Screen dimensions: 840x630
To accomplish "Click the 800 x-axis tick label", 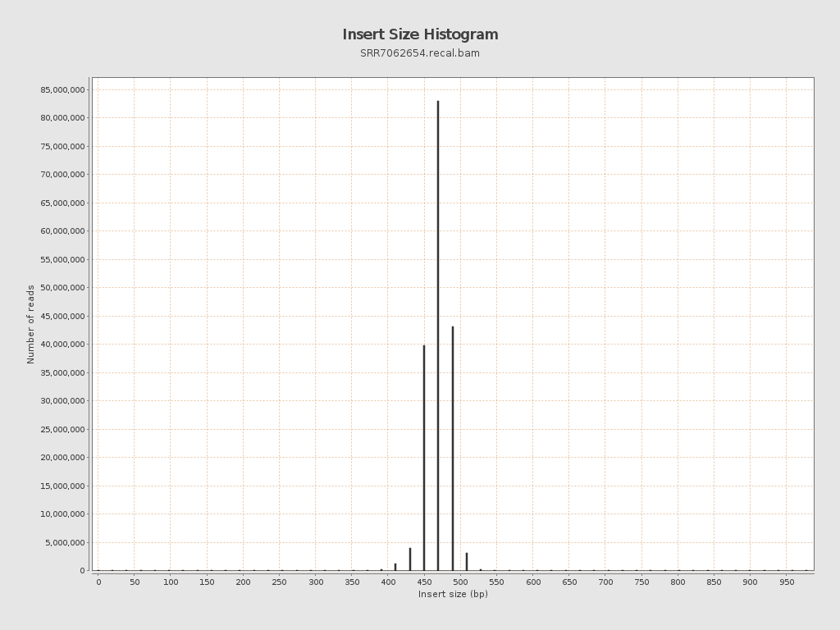I will [678, 582].
